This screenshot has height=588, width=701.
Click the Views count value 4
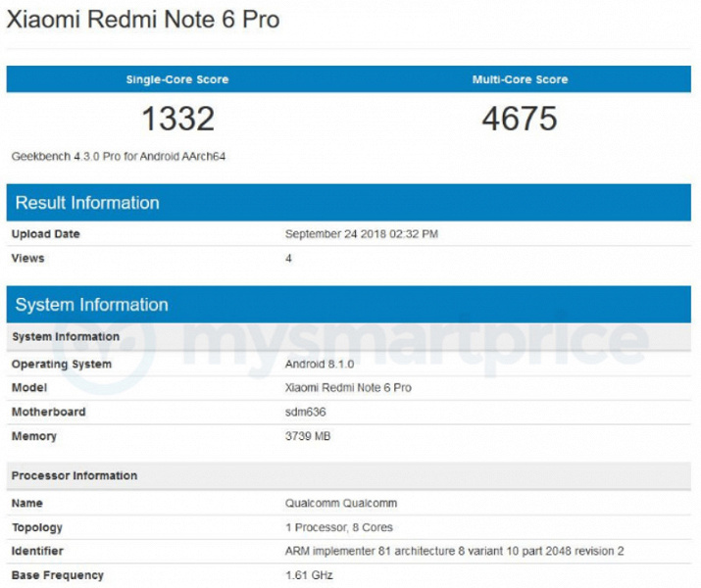click(x=288, y=259)
